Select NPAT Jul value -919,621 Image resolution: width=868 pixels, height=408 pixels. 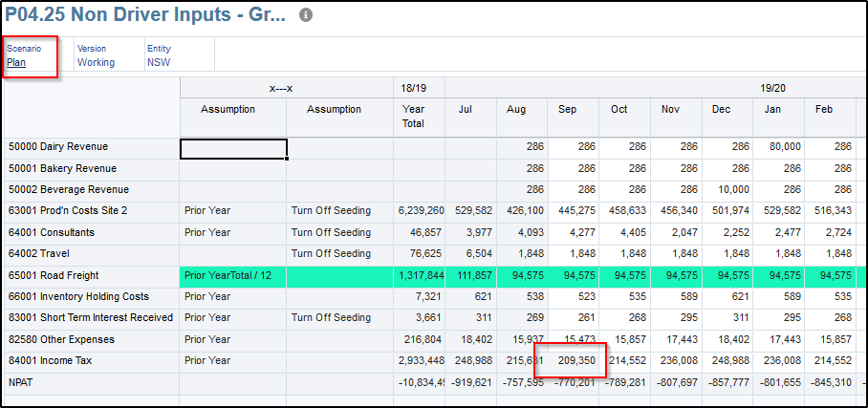pyautogui.click(x=470, y=382)
